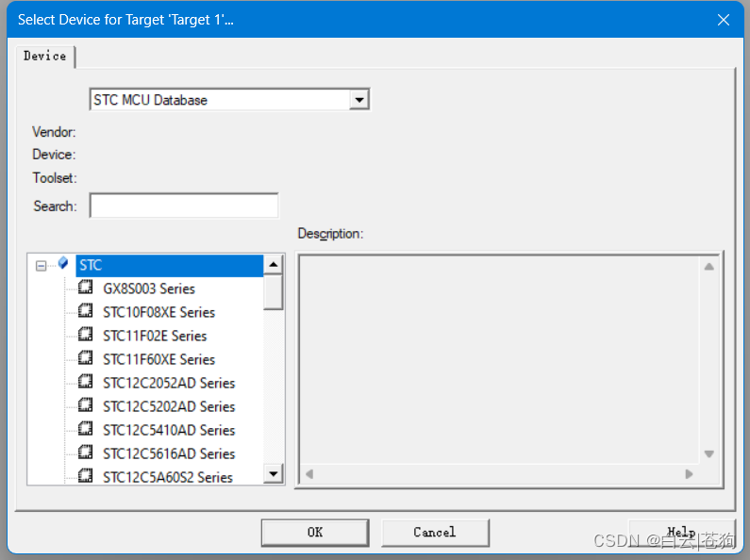This screenshot has width=750, height=560.
Task: Click the chip icon beside GX8S003 Series
Action: (86, 288)
